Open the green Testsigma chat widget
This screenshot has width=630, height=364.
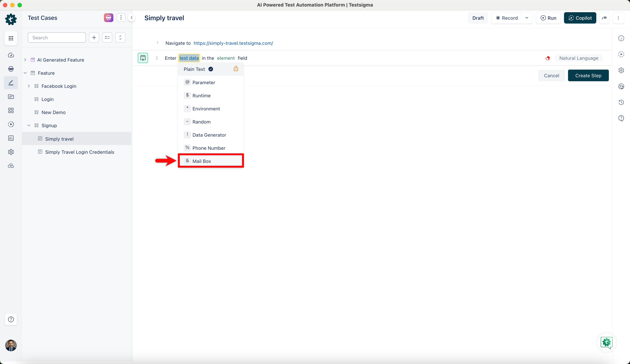click(606, 343)
